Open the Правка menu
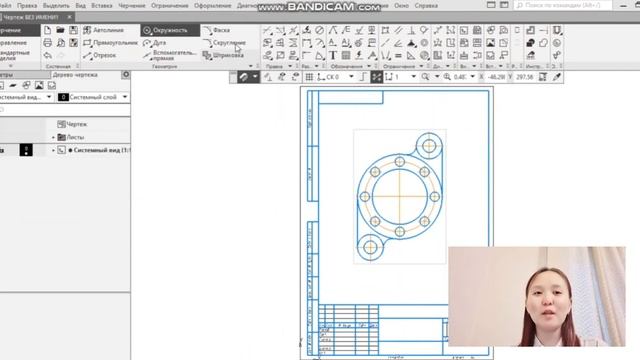The height and width of the screenshot is (360, 640). pos(27,6)
